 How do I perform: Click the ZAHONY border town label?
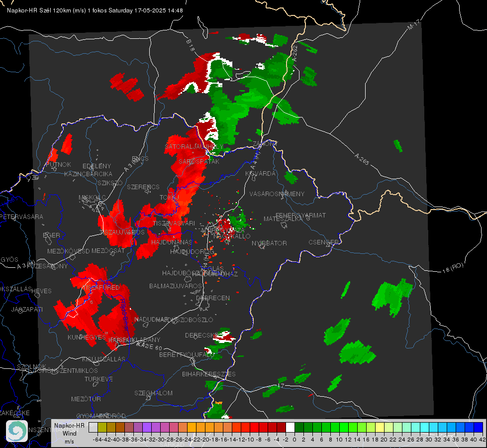click(x=265, y=144)
